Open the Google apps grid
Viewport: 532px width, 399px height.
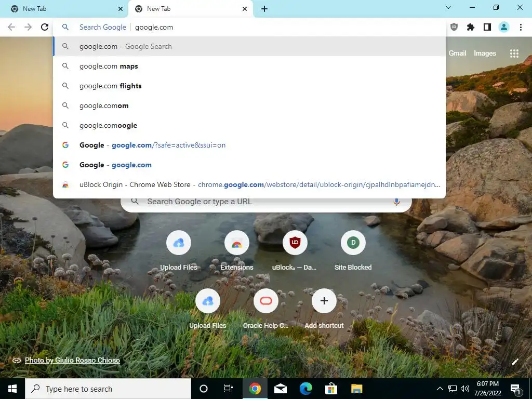click(514, 54)
